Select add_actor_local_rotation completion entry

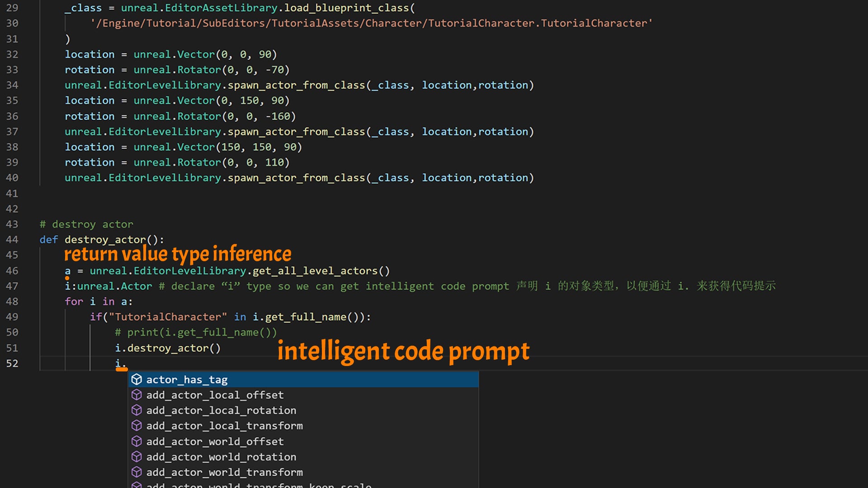pos(221,410)
